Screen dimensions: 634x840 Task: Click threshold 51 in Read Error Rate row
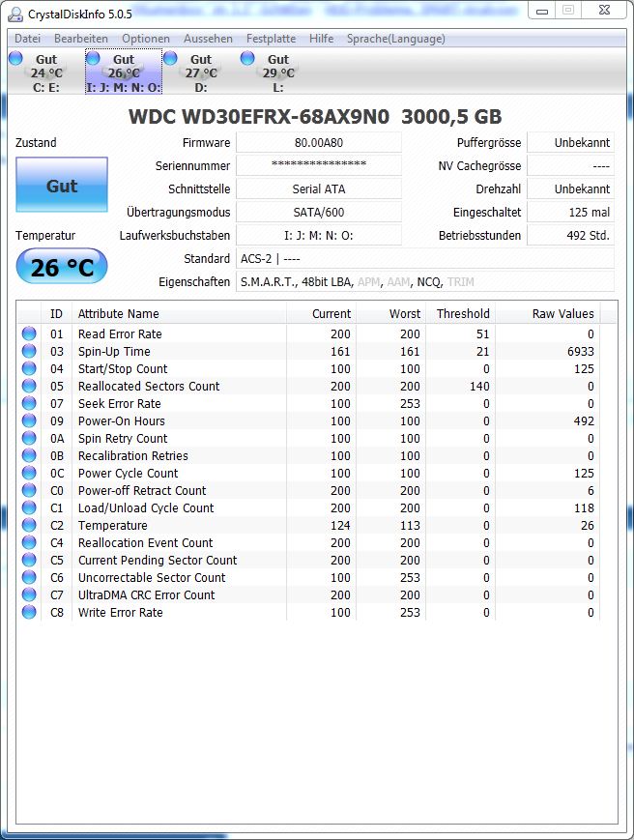[483, 333]
